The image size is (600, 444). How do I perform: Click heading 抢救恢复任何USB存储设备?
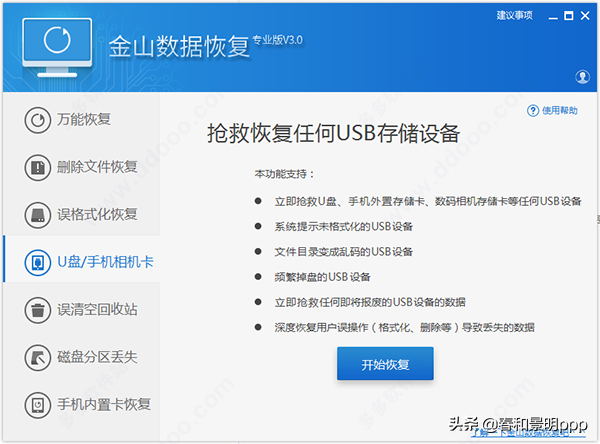click(x=333, y=134)
